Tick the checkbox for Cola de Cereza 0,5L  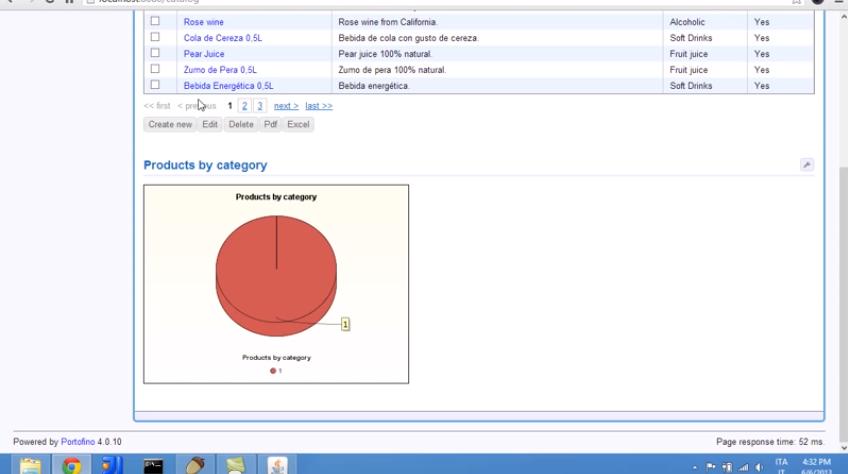coord(155,37)
